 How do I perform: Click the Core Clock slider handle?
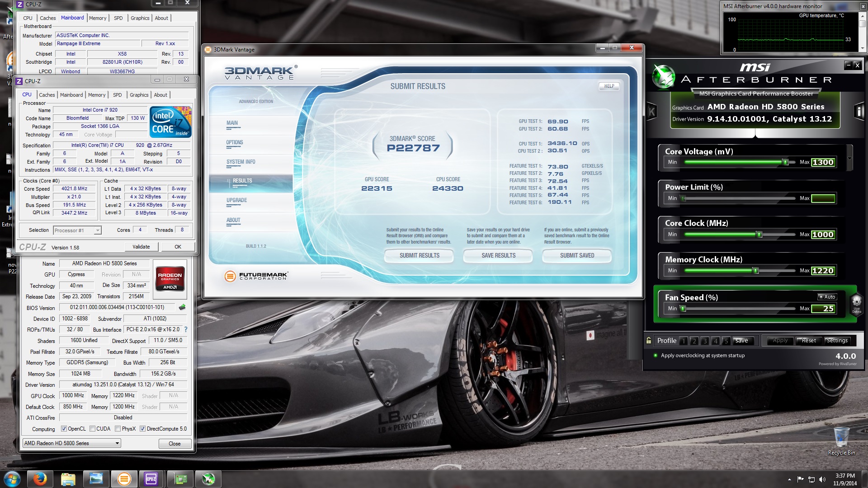[x=759, y=235]
